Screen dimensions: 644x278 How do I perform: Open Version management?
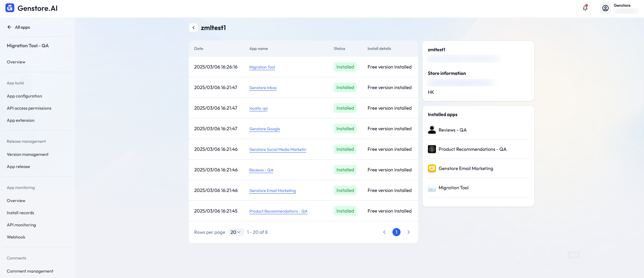click(x=28, y=155)
